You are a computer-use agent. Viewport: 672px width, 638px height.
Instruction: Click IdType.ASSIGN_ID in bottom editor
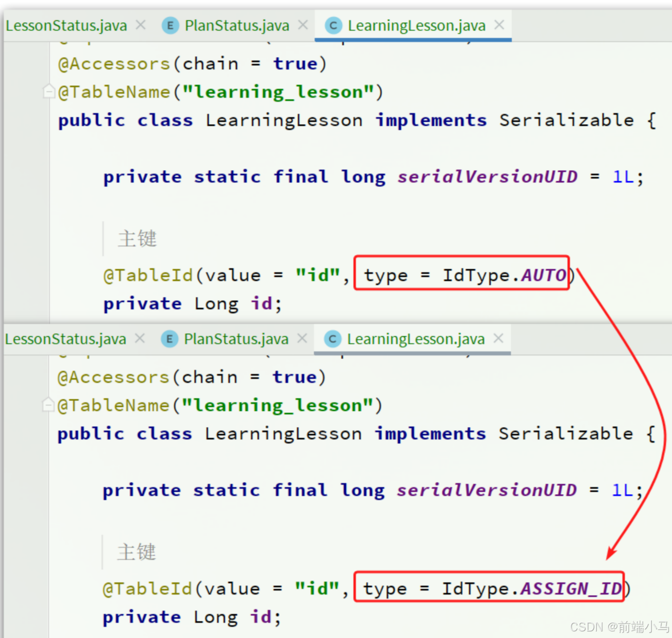(x=532, y=589)
